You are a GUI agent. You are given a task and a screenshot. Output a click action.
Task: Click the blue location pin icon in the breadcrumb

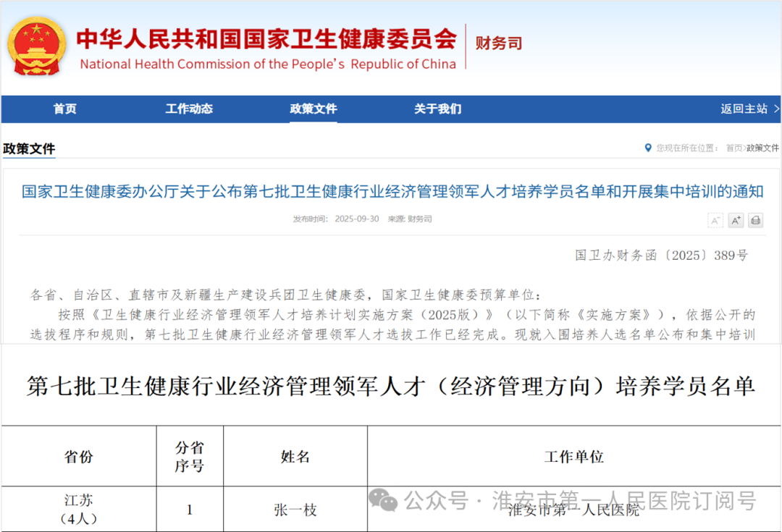[648, 148]
